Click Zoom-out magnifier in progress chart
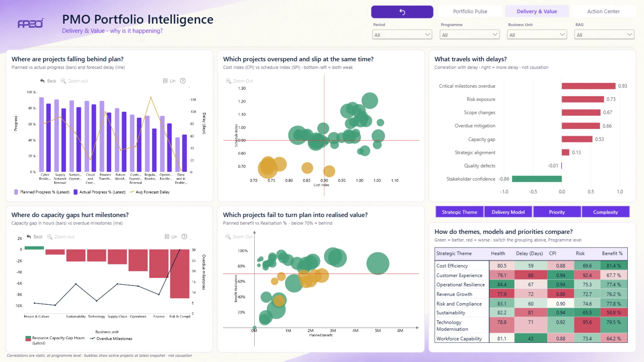 tap(63, 81)
